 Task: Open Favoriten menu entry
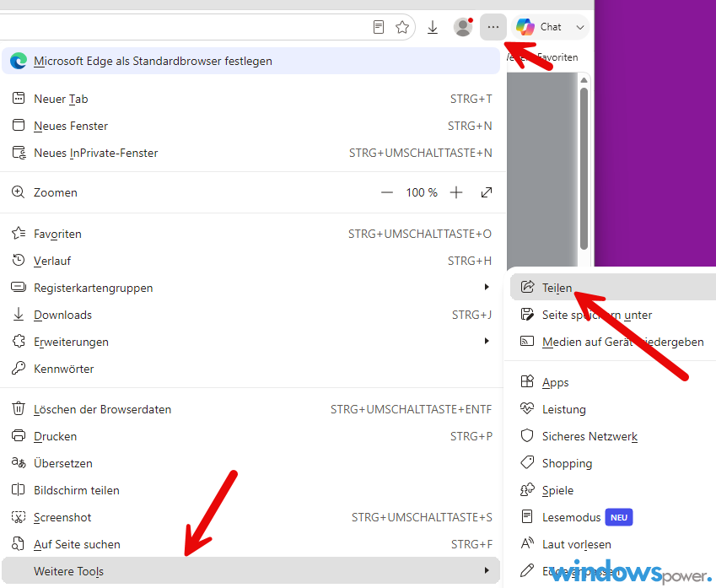point(250,234)
